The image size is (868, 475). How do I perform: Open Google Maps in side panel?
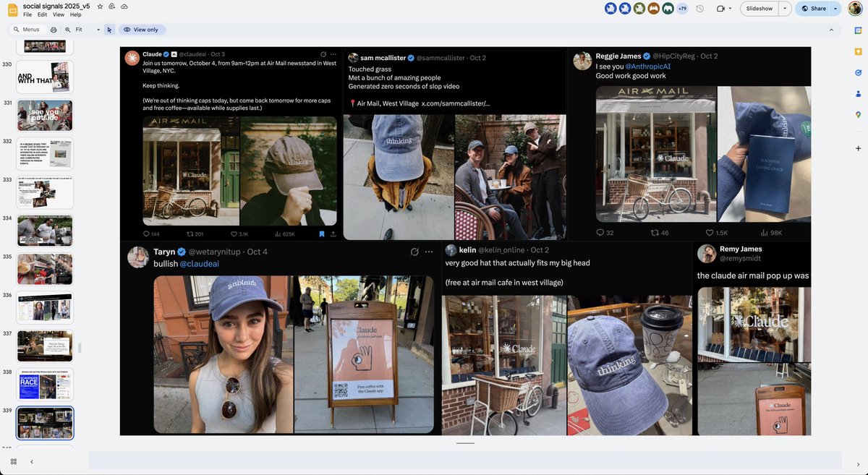[x=858, y=114]
